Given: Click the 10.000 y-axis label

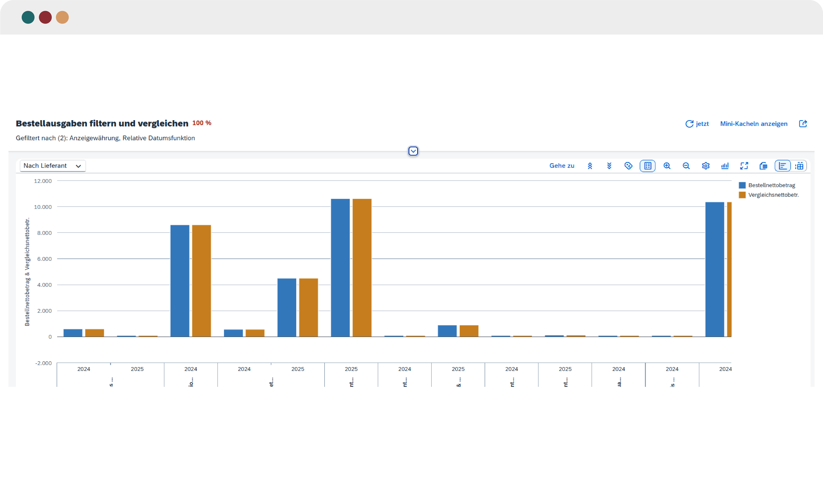Looking at the screenshot, I should point(43,207).
